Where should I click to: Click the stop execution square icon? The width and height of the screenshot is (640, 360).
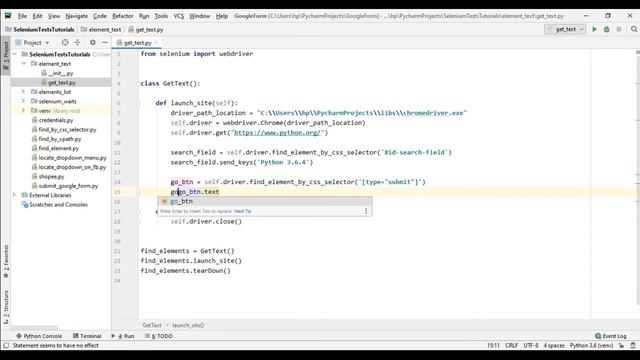pyautogui.click(x=619, y=29)
